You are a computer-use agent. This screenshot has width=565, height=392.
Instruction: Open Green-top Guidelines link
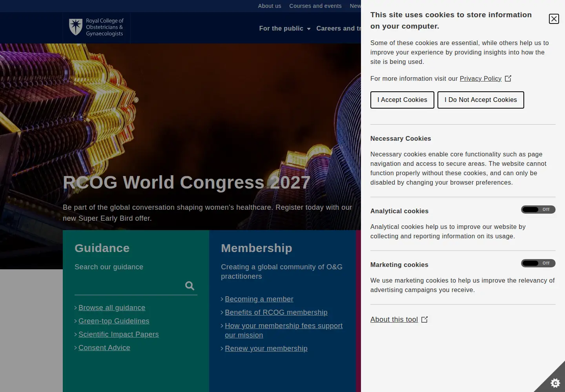tap(114, 321)
